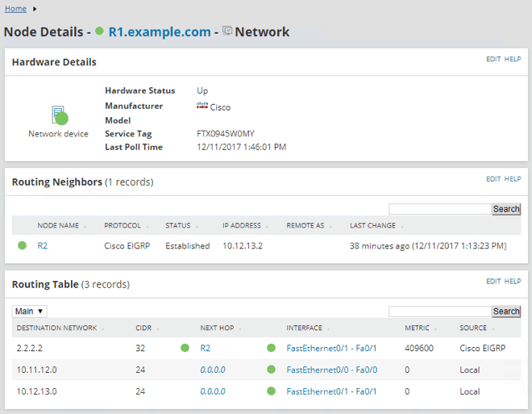
Task: Open FastEthernet0/1 link in the 2.2.2.2 row
Action: [331, 348]
